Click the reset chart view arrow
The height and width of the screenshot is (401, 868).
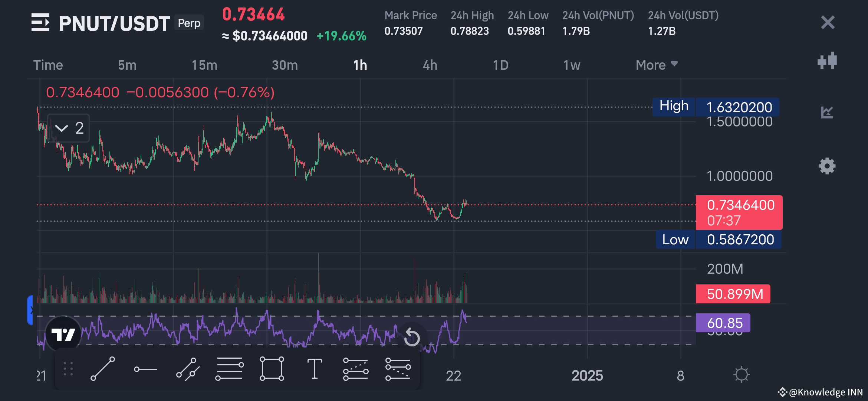click(412, 337)
